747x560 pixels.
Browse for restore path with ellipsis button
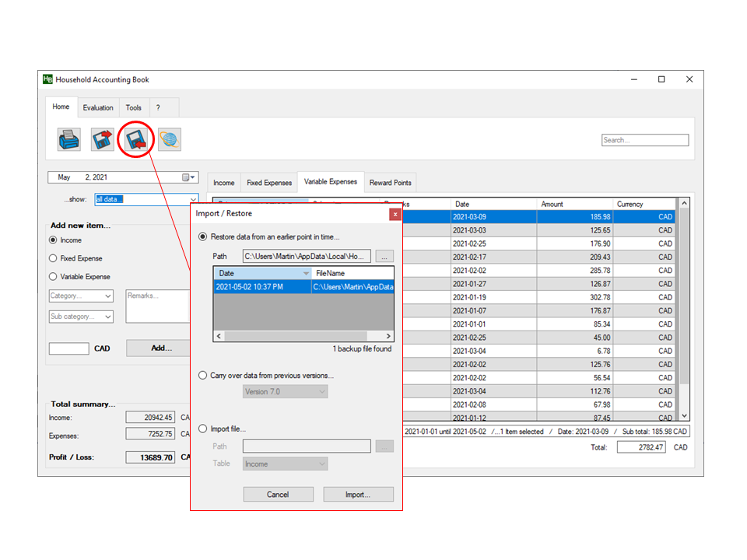pos(384,256)
